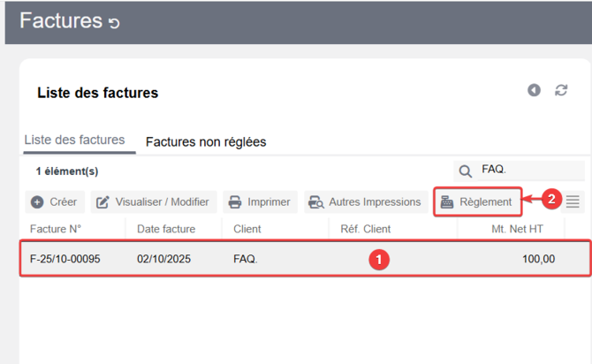Viewport: 592px width, 364px height.
Task: Sort by Réf. Client column header
Action: 366,229
